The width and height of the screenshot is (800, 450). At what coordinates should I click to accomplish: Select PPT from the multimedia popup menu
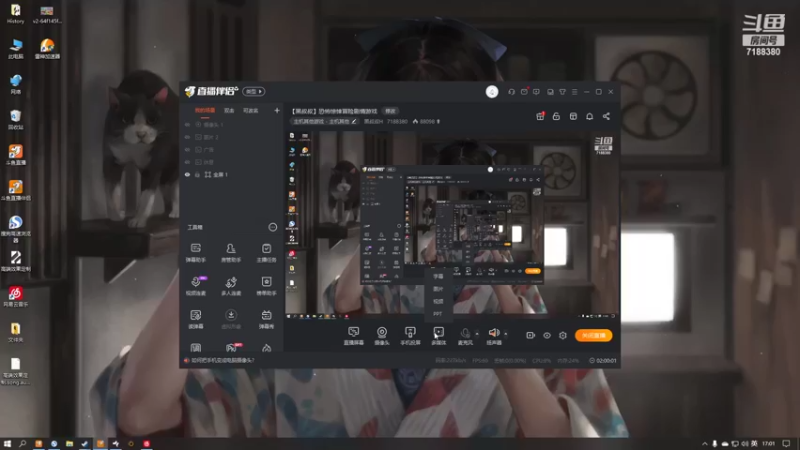pyautogui.click(x=438, y=314)
